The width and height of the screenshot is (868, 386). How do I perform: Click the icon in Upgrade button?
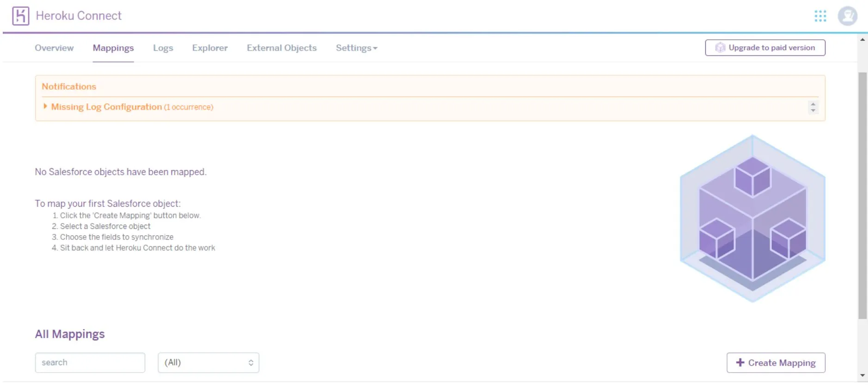pyautogui.click(x=720, y=48)
